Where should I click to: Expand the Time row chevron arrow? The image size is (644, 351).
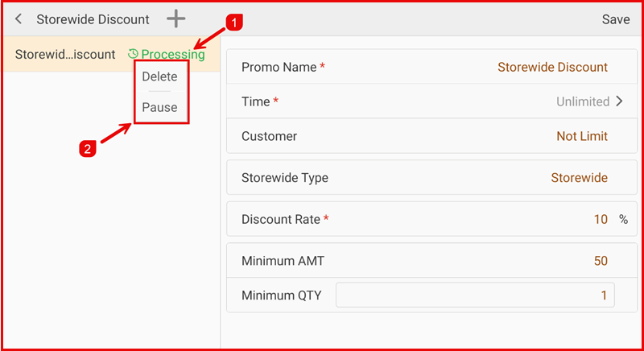[x=619, y=101]
